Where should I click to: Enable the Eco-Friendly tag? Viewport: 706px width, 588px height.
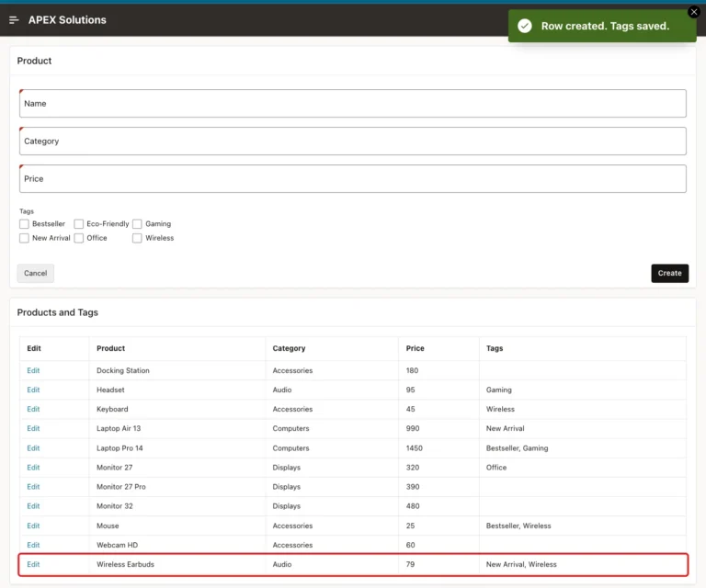click(x=79, y=223)
